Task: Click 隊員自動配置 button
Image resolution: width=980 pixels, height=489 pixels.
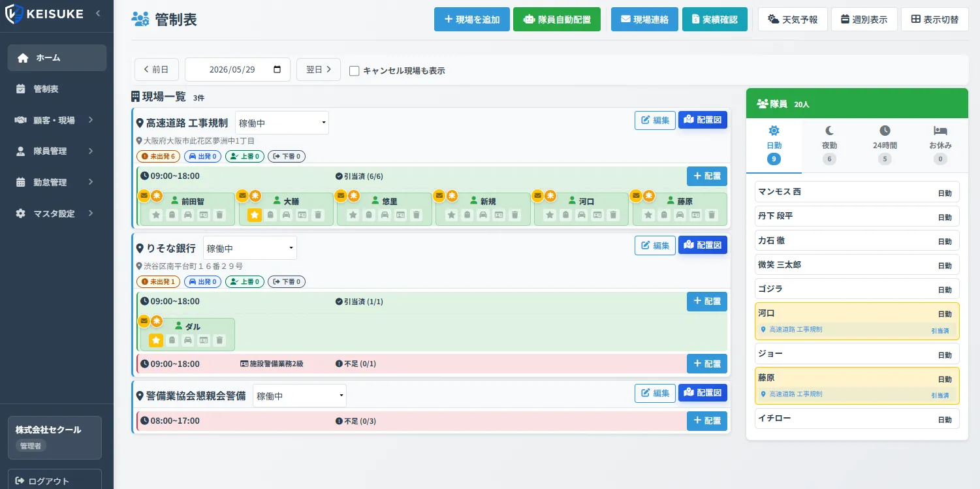Action: [557, 19]
